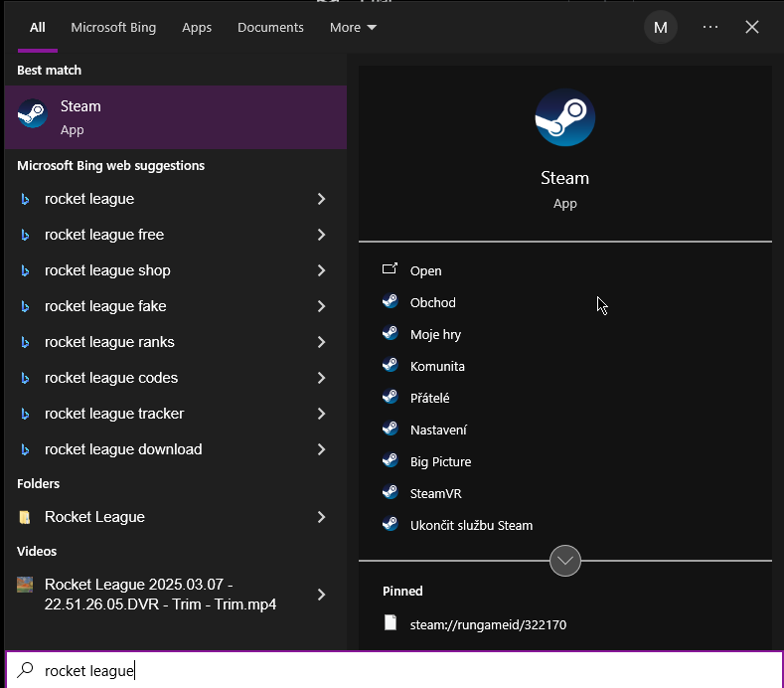Screen dimensions: 784x688
Task: Click the Bing icon next to rocket league shop
Action: 25,270
